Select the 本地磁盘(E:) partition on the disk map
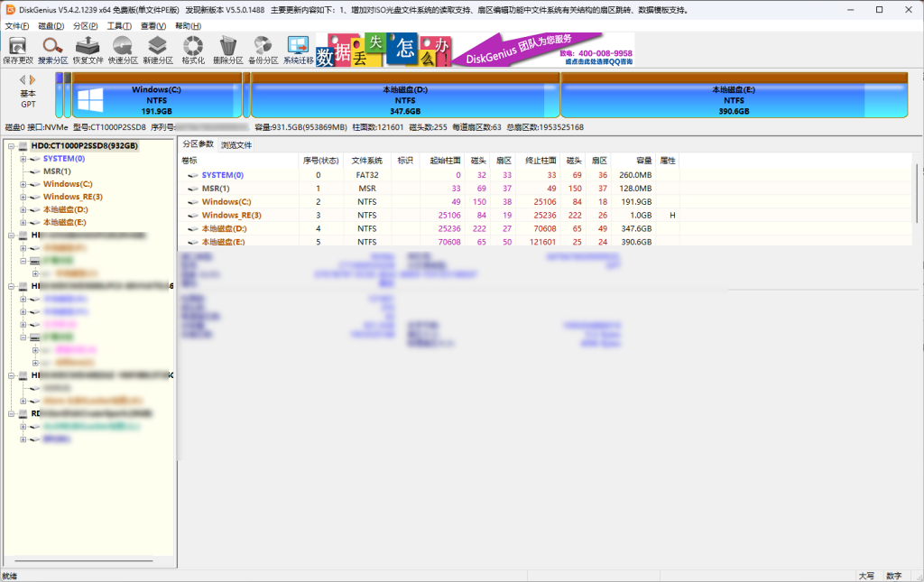The height and width of the screenshot is (582, 924). click(x=735, y=96)
